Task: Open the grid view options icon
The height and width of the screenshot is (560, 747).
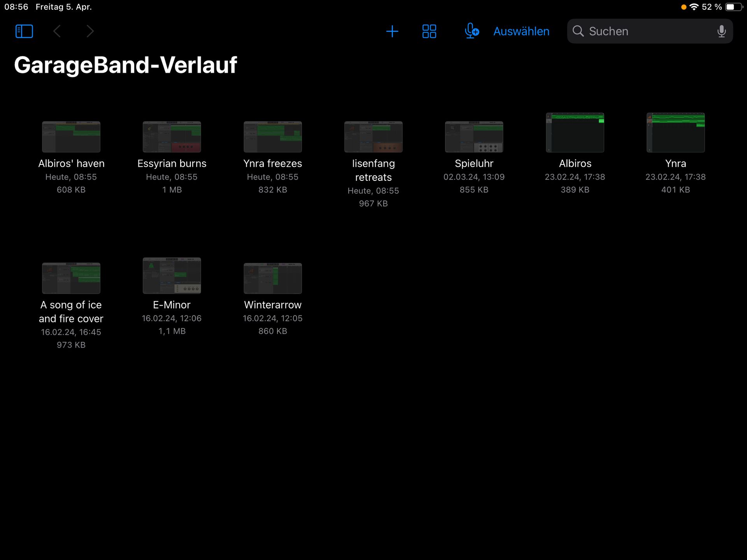Action: 429,31
